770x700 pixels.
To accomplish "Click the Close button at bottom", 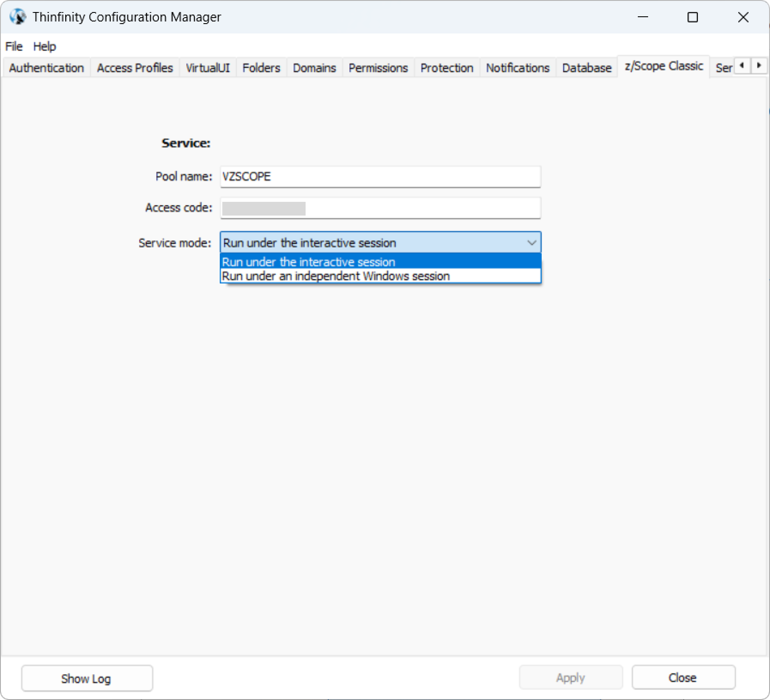I will [x=683, y=678].
